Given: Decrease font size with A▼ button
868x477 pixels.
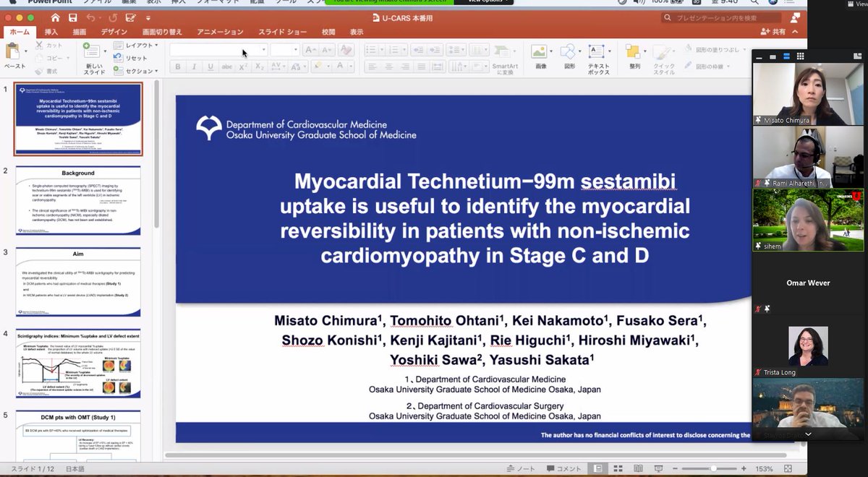Looking at the screenshot, I should coord(327,50).
